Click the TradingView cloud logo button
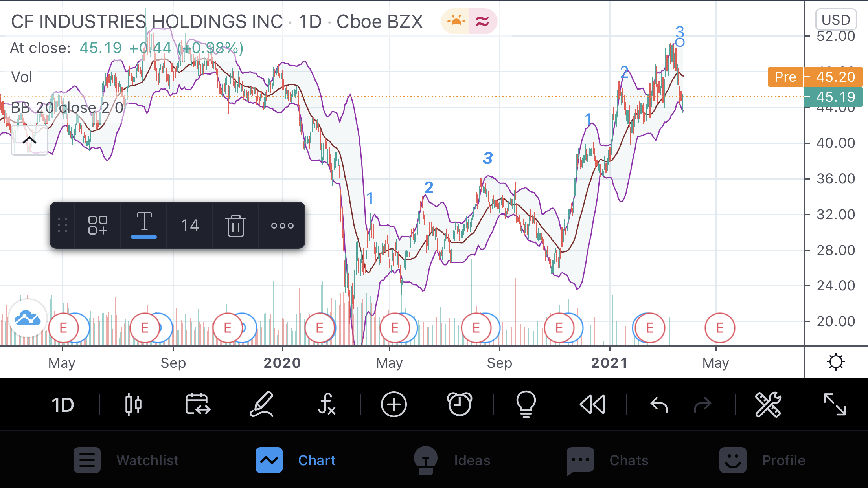This screenshot has width=868, height=488. [28, 318]
